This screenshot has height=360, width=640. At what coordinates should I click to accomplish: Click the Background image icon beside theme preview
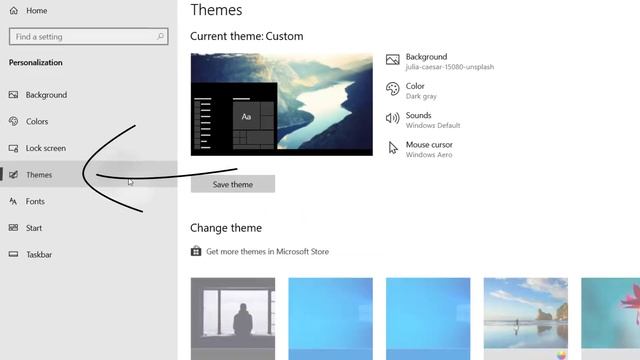point(393,60)
